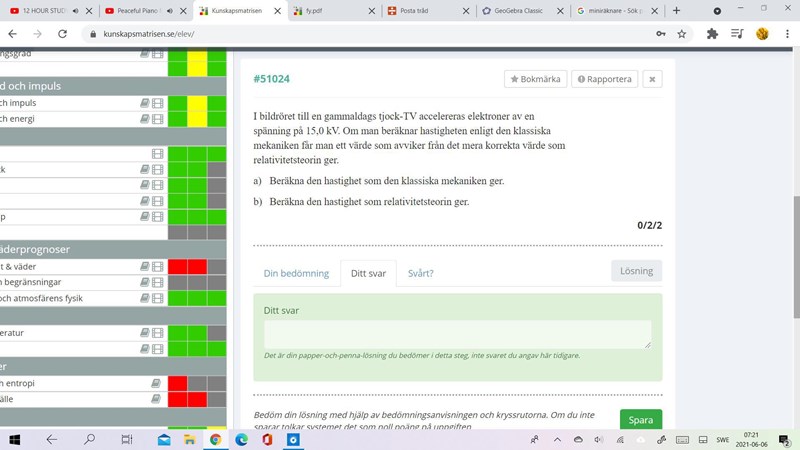Click the red cell in entropi row
Image resolution: width=800 pixels, height=450 pixels.
(x=177, y=383)
